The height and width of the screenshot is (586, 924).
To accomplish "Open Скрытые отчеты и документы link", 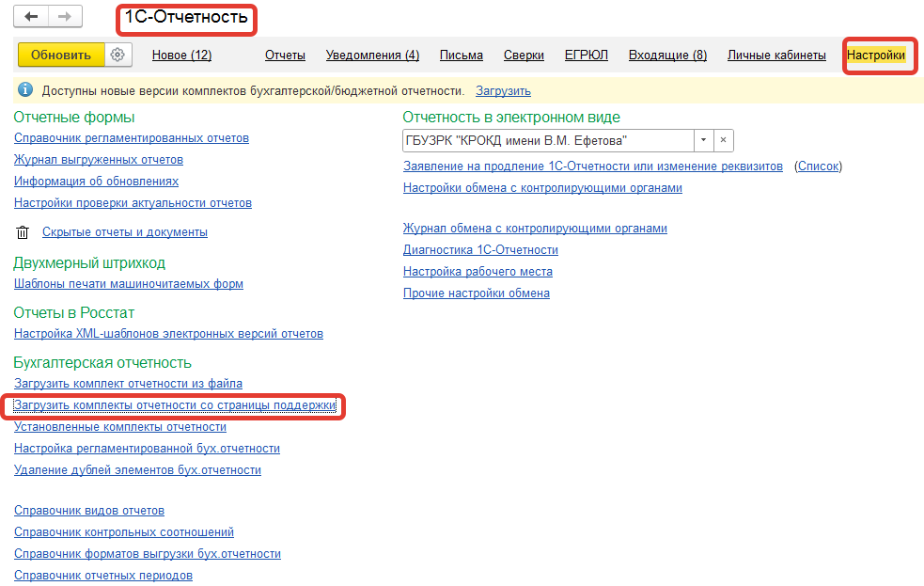I will click(125, 232).
